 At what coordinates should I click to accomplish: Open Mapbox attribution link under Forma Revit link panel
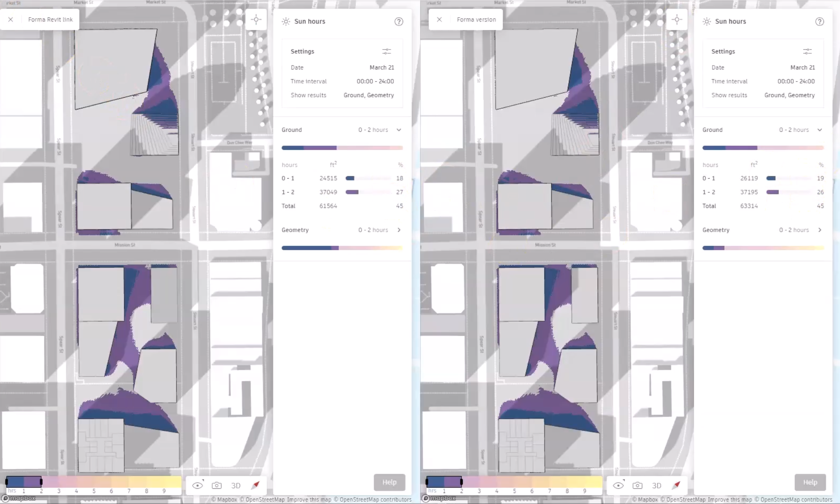tap(224, 499)
